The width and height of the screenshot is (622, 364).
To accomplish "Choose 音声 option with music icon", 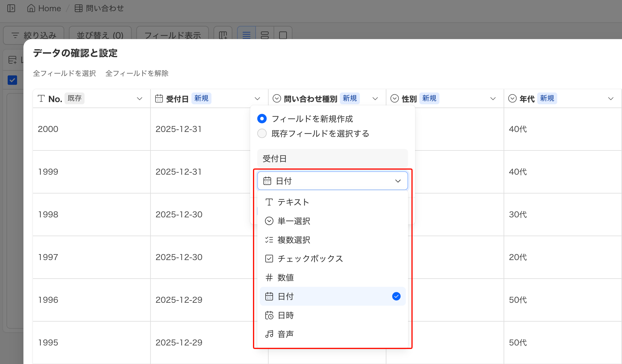I will [286, 334].
